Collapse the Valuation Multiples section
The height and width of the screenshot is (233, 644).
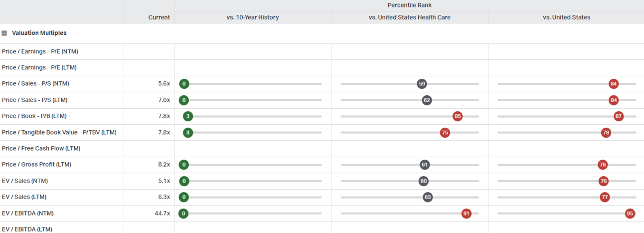[4, 33]
